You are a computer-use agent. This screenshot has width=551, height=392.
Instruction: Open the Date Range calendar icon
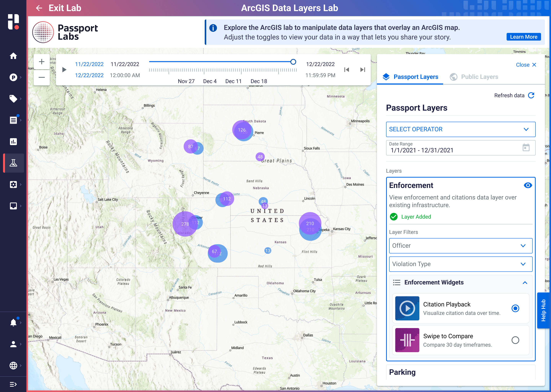point(526,148)
